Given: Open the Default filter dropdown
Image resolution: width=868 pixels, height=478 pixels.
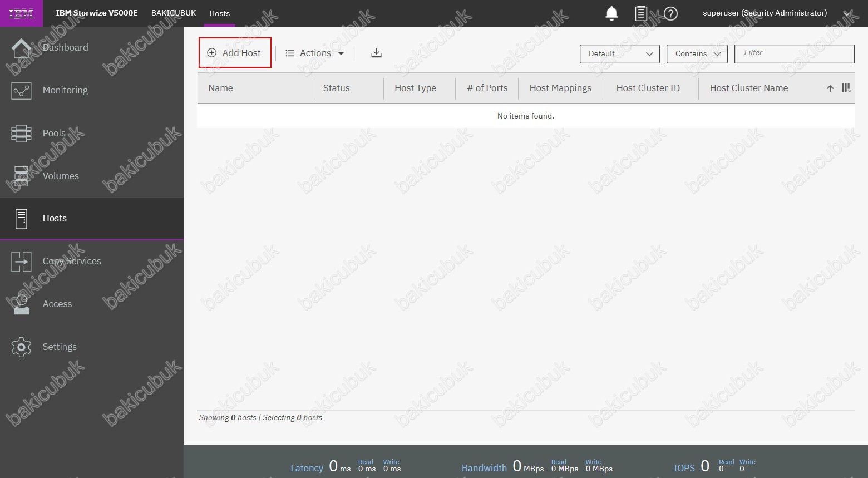Looking at the screenshot, I should [619, 54].
